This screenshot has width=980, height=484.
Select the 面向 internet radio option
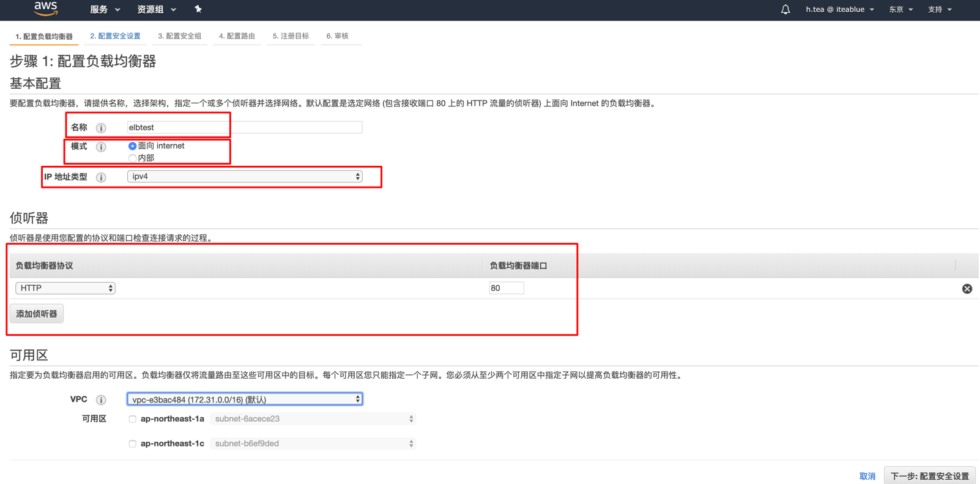click(x=132, y=146)
